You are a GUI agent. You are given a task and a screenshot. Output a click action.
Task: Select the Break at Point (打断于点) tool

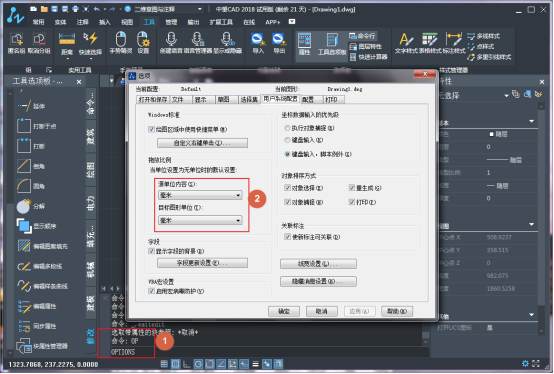point(36,126)
